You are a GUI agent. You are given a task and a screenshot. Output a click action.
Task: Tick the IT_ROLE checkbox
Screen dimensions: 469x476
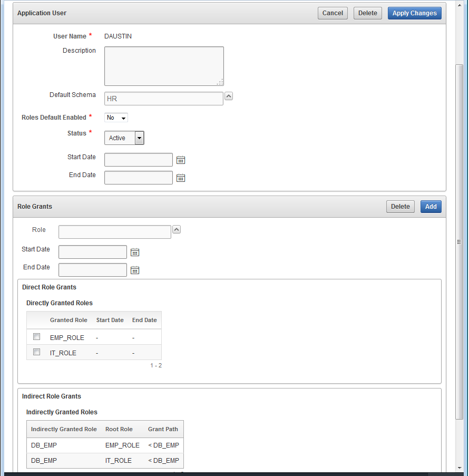click(37, 352)
